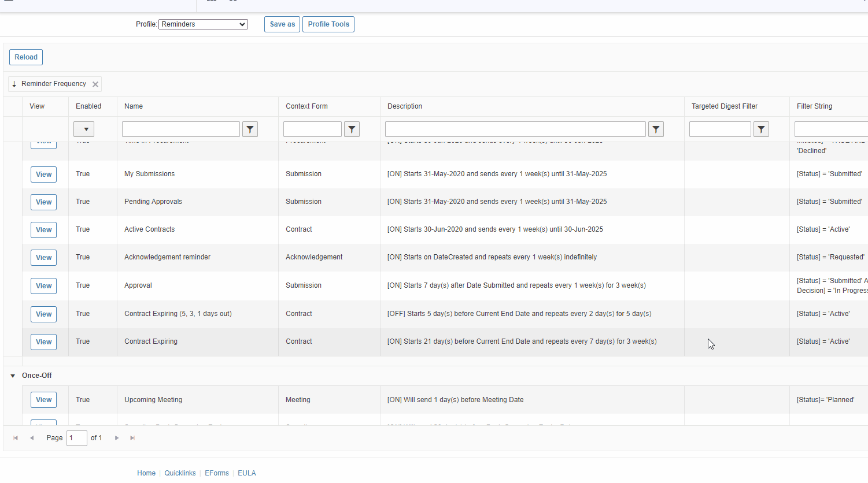Click filter string [Status]= 'Planned'
Viewport: 868px width, 483px height.
tap(825, 400)
